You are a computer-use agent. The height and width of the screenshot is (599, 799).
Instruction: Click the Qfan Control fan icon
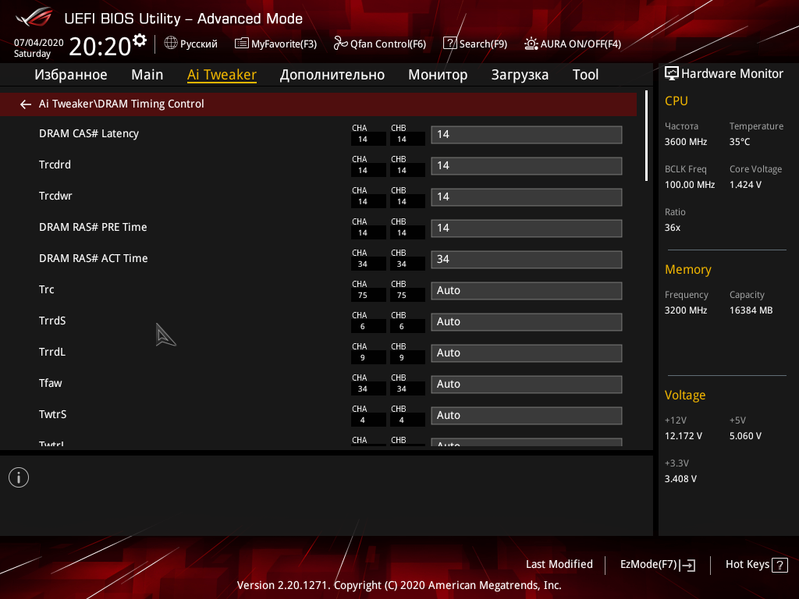pos(340,43)
